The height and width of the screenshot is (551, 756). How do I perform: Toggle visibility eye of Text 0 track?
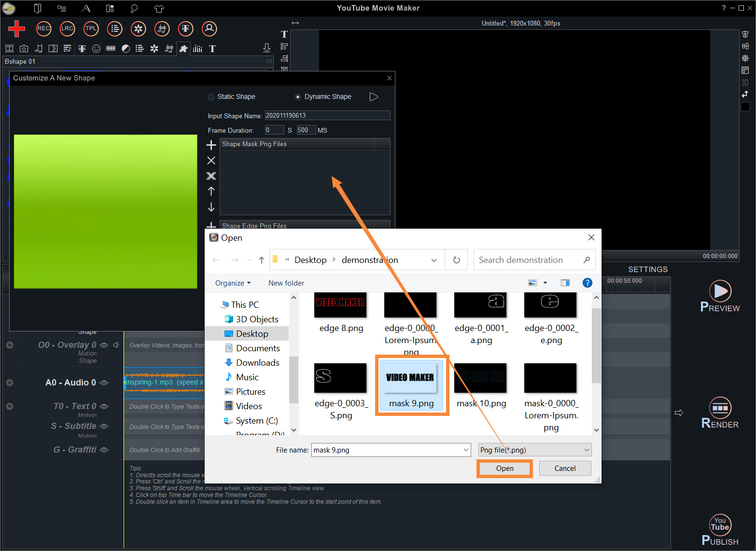(104, 406)
